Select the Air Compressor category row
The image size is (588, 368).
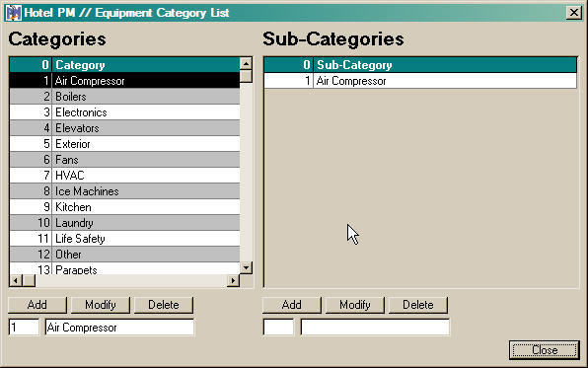tap(124, 81)
